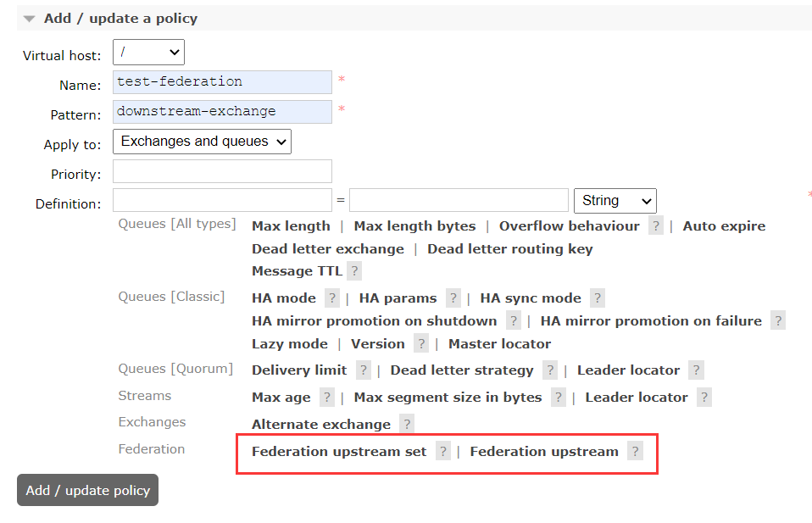
Task: Show help for Federation upstream set
Action: point(442,452)
